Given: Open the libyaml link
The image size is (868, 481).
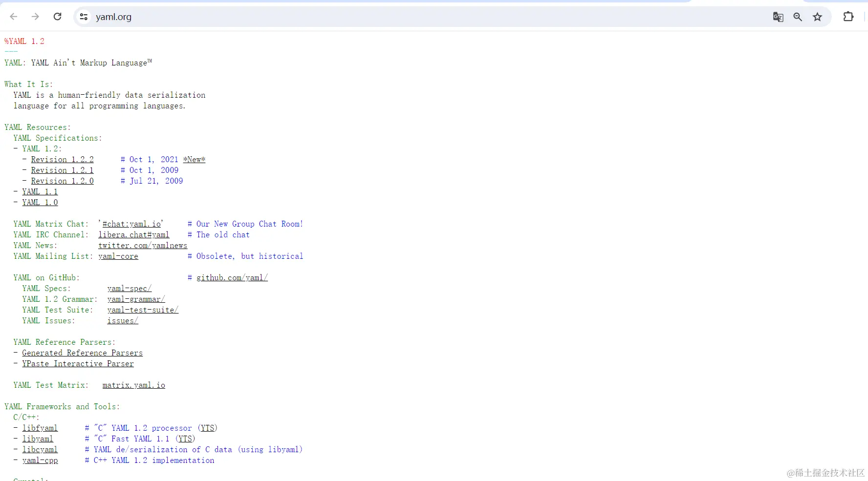Looking at the screenshot, I should coord(37,439).
